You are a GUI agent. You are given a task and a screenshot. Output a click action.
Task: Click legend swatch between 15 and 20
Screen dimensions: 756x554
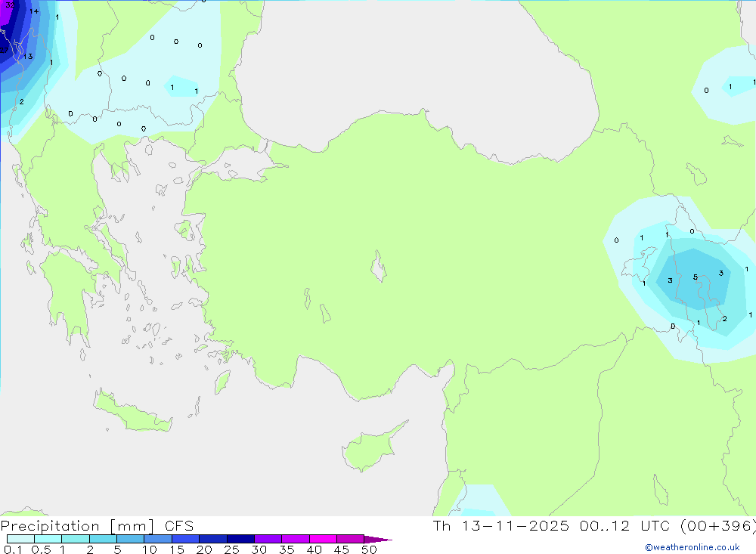coord(186,539)
